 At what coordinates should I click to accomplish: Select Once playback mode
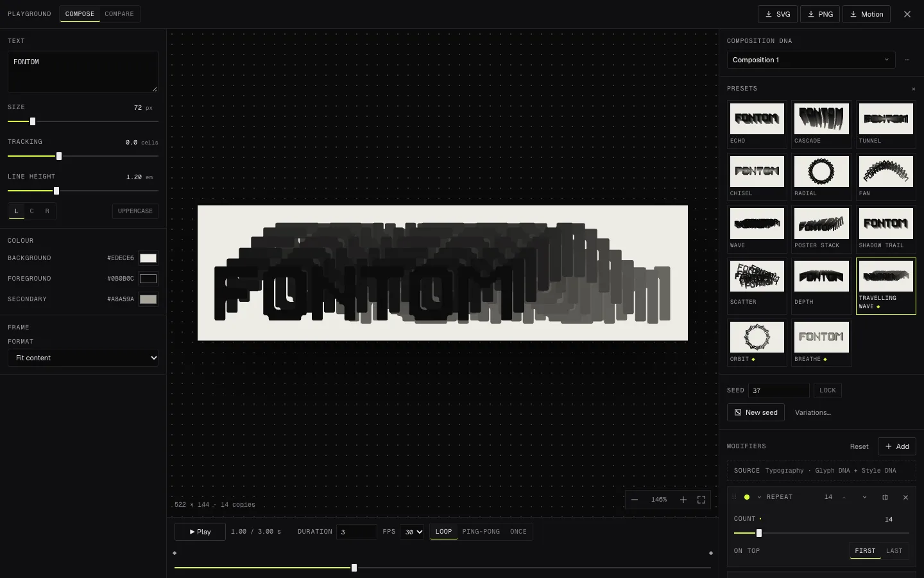(x=518, y=532)
